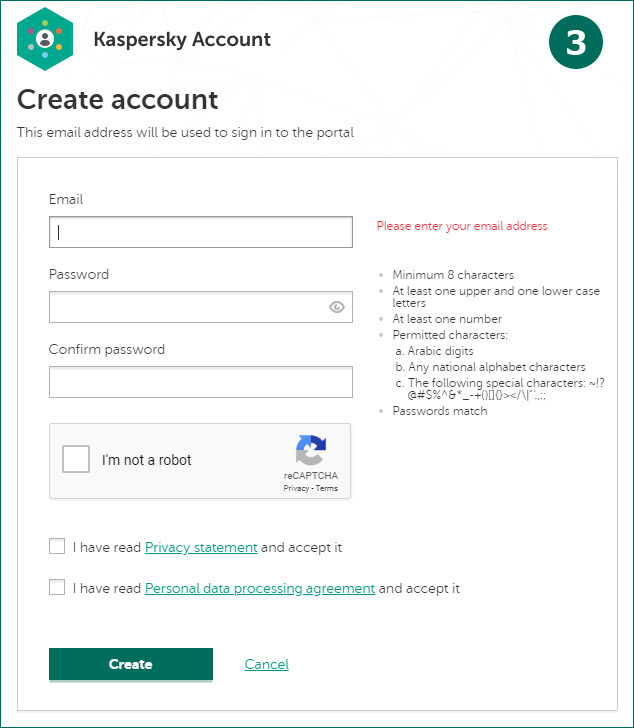This screenshot has width=634, height=728.
Task: Open reCAPTCHA Terms link
Action: [x=328, y=489]
